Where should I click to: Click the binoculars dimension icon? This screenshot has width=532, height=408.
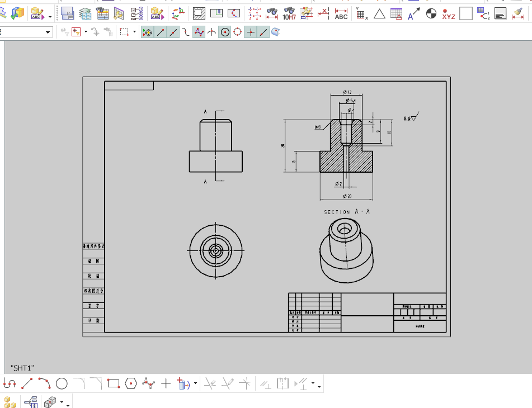tap(272, 13)
